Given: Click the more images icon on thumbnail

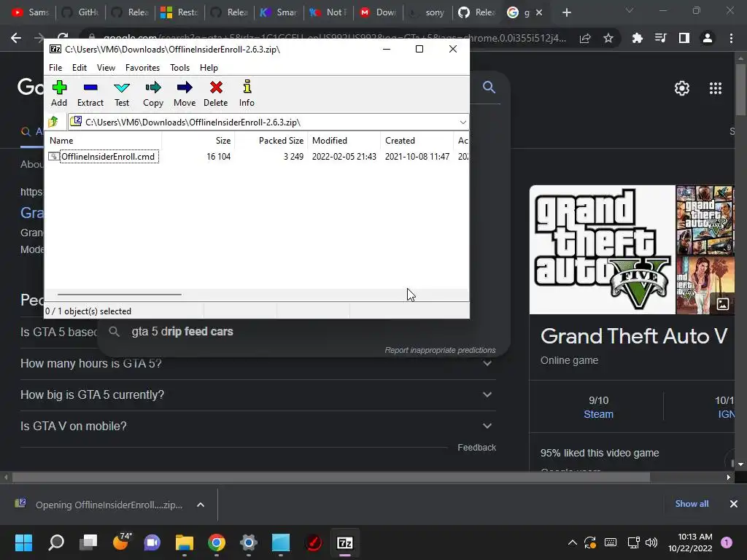Looking at the screenshot, I should [723, 304].
